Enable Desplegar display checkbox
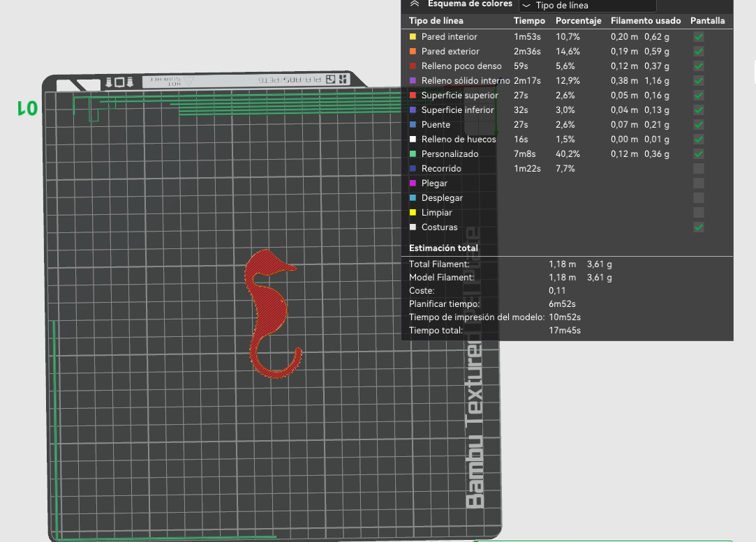This screenshot has width=756, height=542. [x=698, y=198]
